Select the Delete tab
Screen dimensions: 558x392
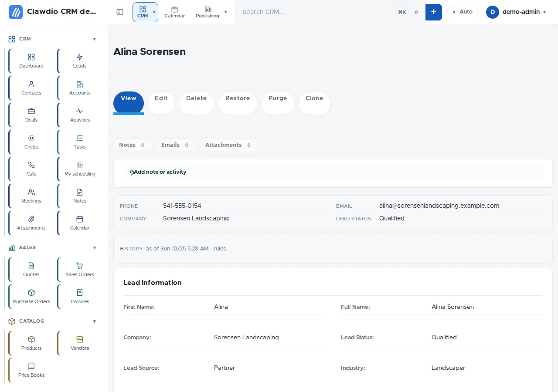196,103
